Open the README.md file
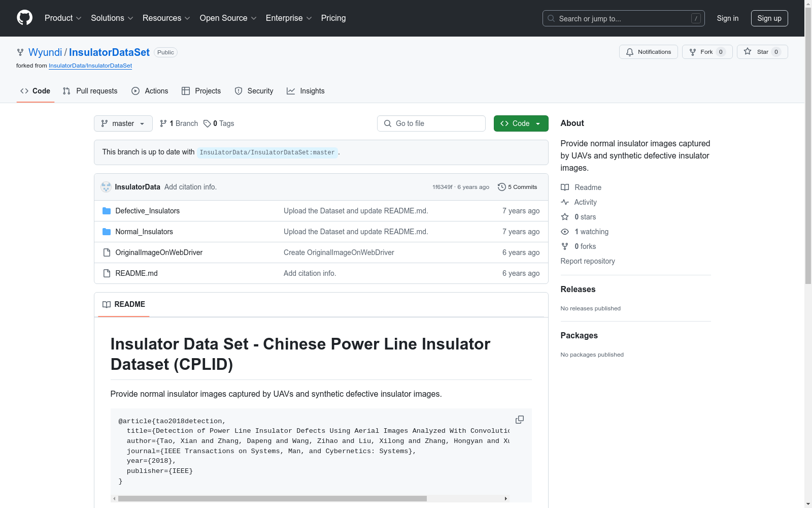Screen dimensions: 812x508 coord(137,273)
